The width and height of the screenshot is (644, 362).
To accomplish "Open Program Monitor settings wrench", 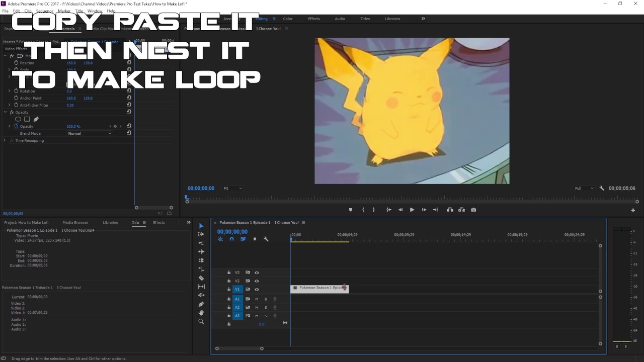I will [602, 188].
